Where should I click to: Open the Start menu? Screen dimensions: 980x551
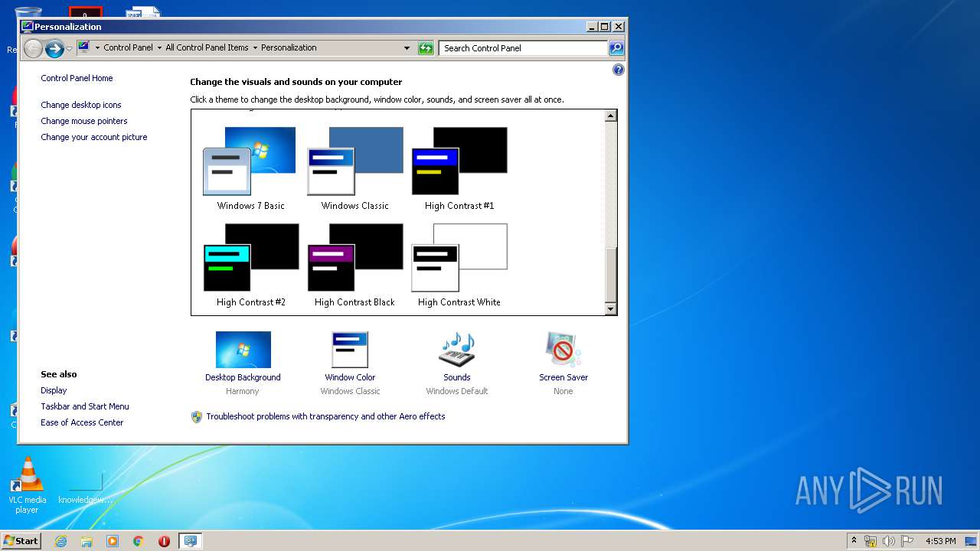point(21,541)
